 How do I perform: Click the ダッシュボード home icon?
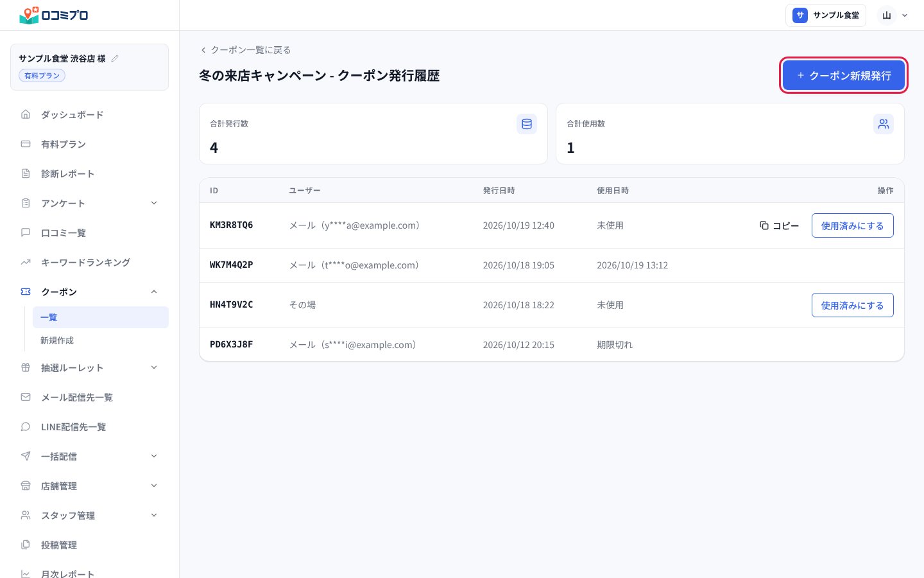pyautogui.click(x=26, y=114)
